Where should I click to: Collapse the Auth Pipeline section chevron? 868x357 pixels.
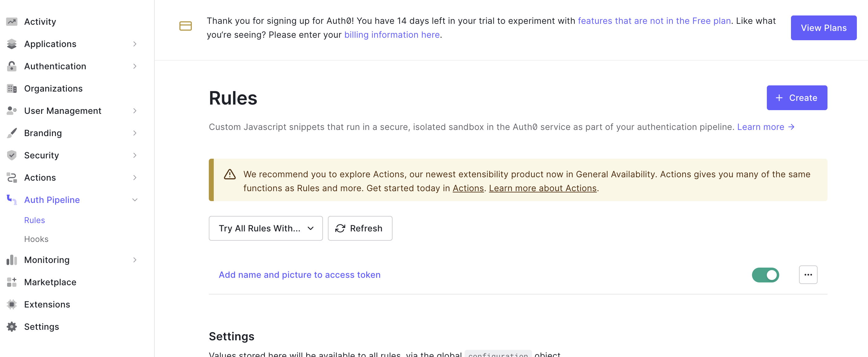point(135,200)
